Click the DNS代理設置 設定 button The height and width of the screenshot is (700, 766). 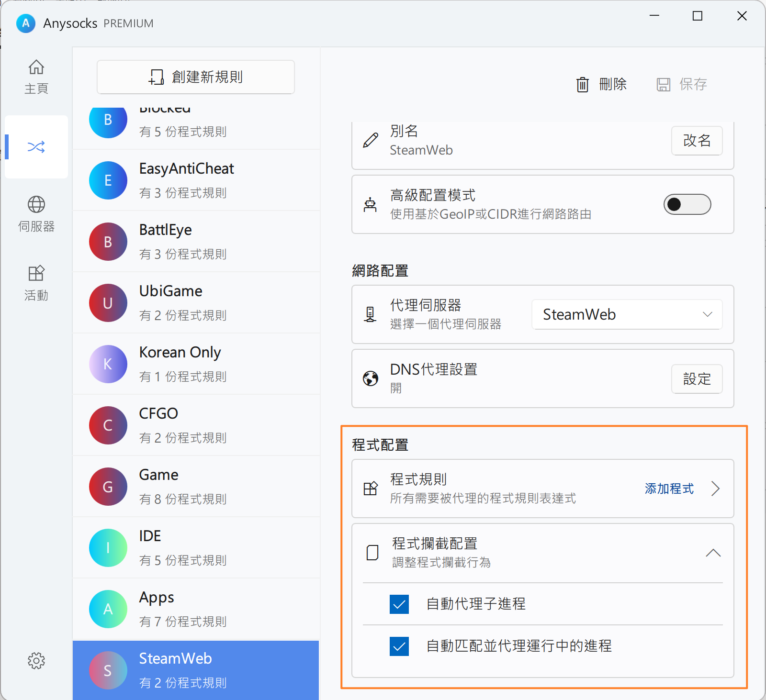(697, 379)
